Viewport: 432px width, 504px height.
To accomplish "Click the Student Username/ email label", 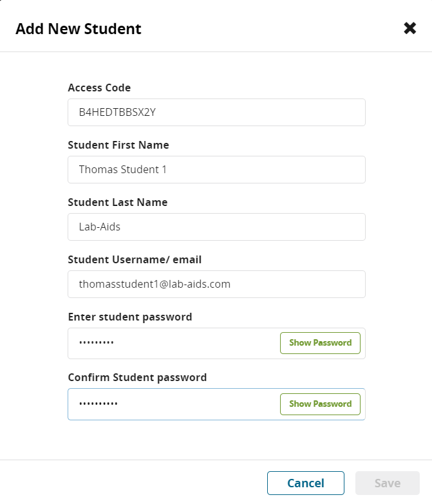I will (135, 259).
